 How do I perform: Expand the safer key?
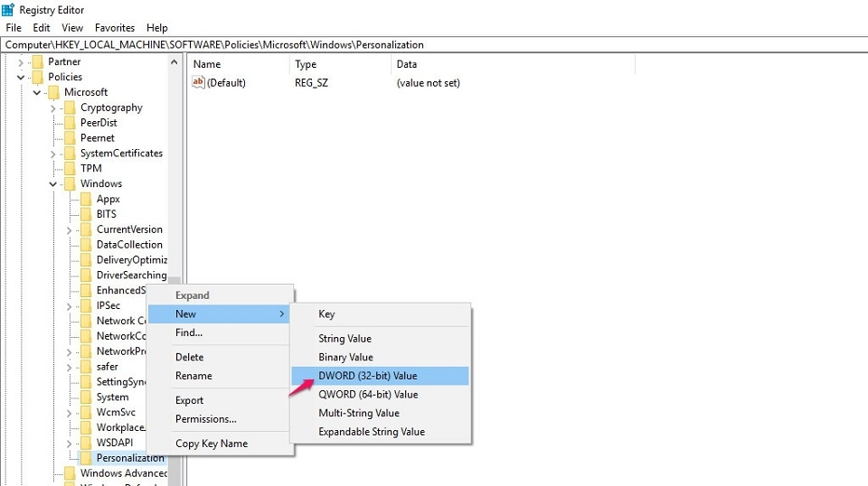tap(70, 368)
